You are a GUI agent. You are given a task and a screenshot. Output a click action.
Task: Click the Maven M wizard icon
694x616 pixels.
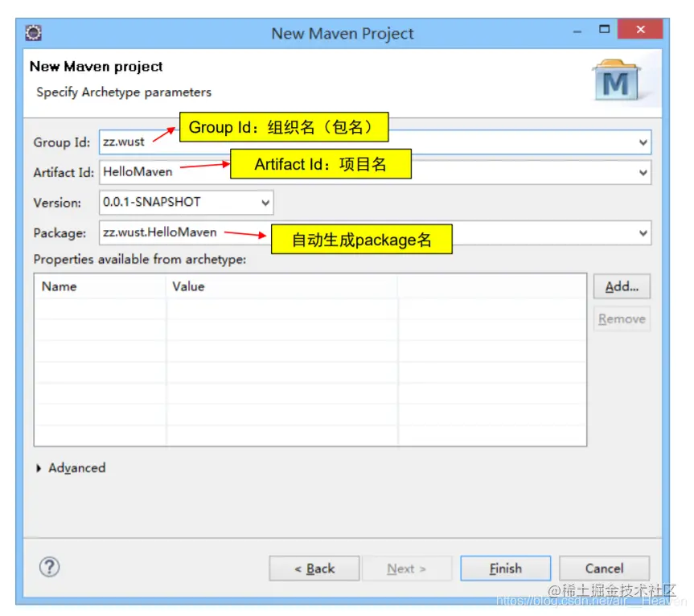[x=616, y=80]
